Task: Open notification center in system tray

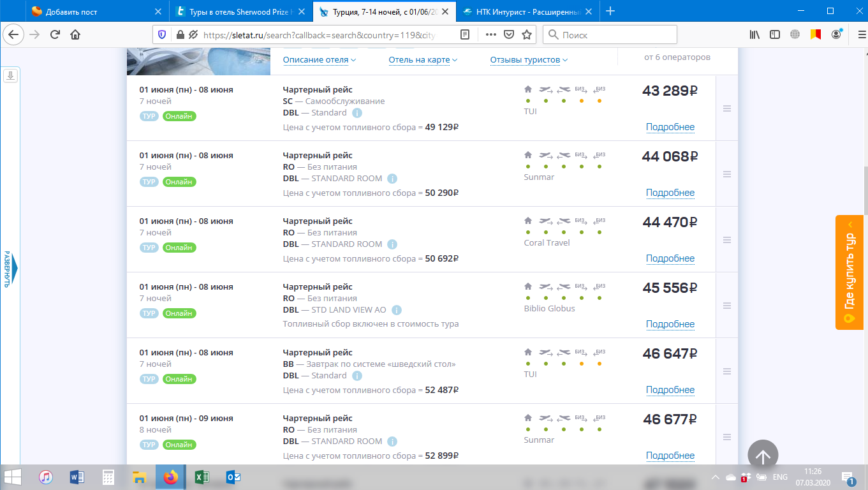Action: pos(848,477)
